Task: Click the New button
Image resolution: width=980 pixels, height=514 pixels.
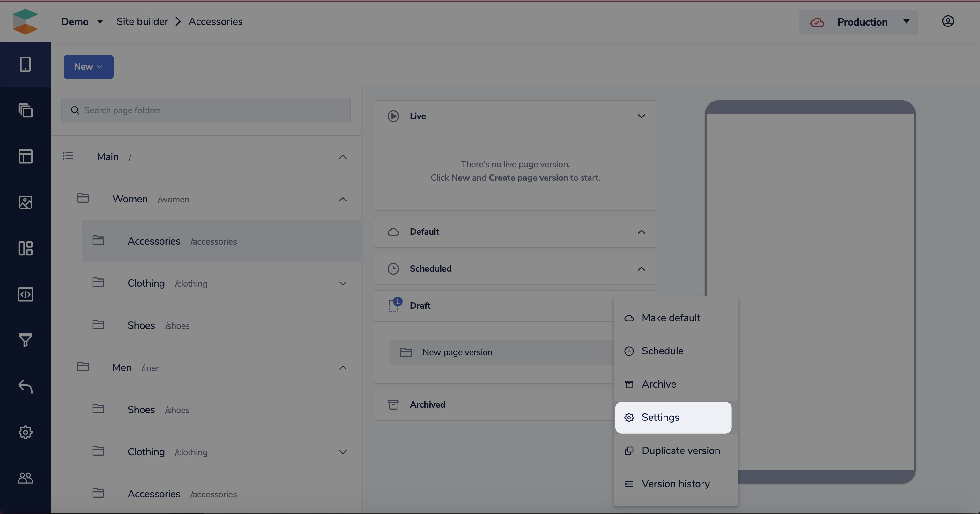Action: tap(88, 67)
